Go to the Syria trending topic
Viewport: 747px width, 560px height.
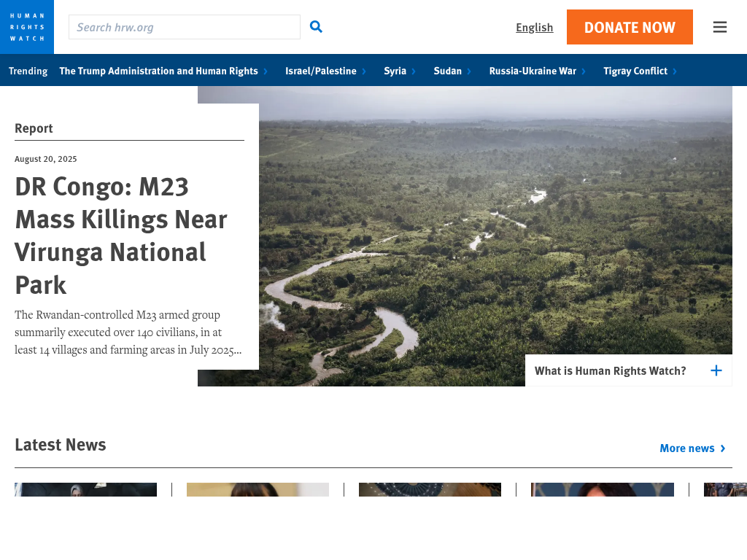(x=395, y=71)
